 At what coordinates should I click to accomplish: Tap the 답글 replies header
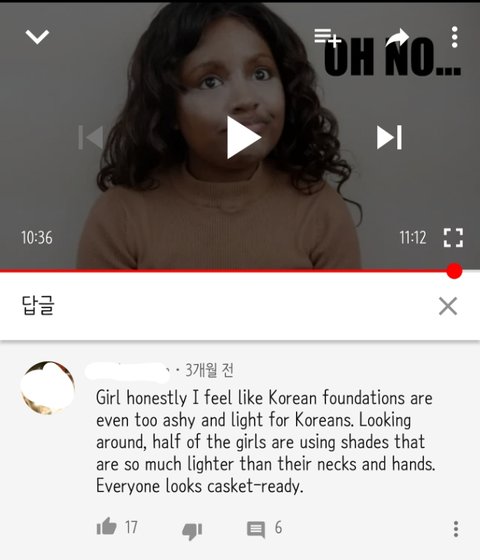pyautogui.click(x=38, y=306)
